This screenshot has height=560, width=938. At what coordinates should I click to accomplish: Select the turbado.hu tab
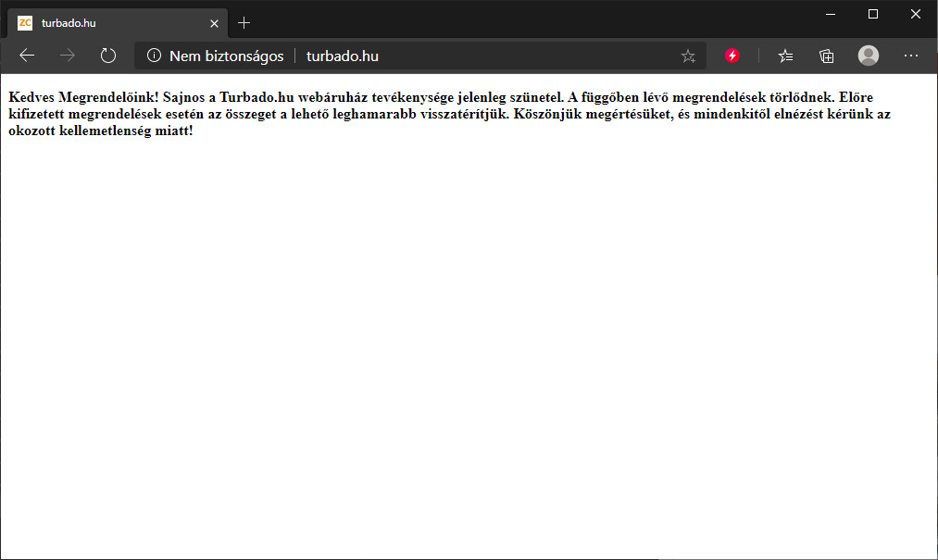pos(118,23)
